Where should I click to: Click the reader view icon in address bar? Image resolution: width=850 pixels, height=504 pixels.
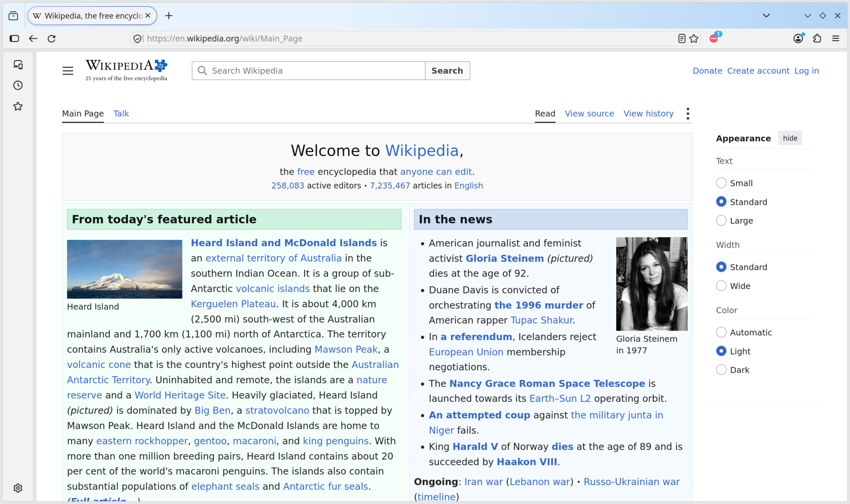[682, 38]
